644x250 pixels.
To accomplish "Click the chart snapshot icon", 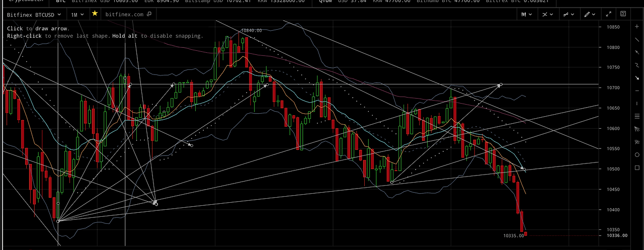I will coord(622,15).
